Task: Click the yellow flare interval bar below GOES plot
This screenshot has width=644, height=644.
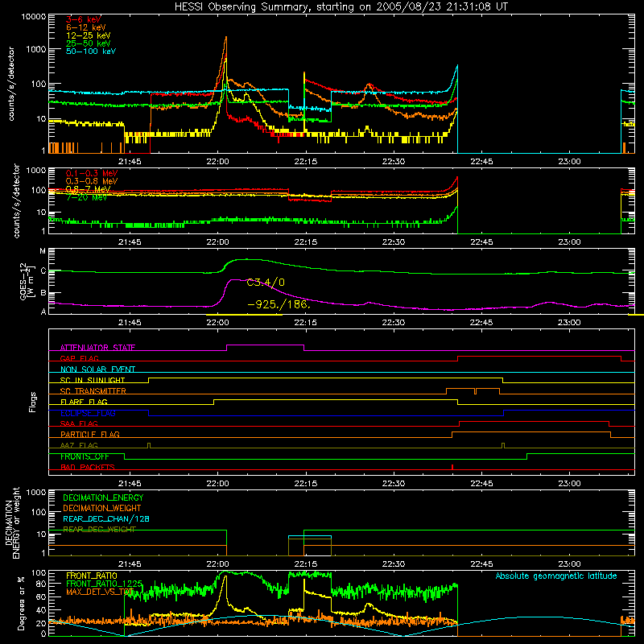Action: click(x=244, y=315)
